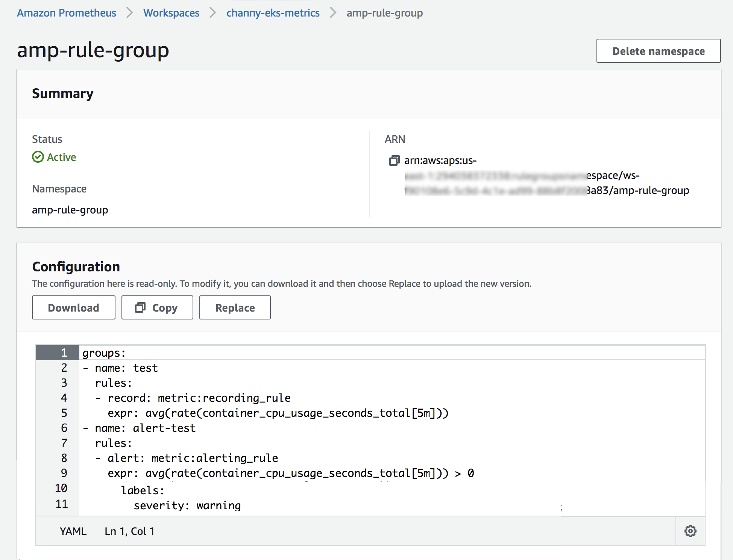Click the copy ARN icon
The image size is (733, 560).
pyautogui.click(x=394, y=160)
